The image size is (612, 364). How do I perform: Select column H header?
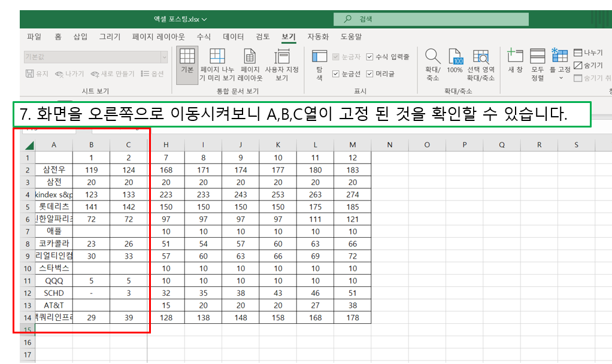[x=166, y=145]
